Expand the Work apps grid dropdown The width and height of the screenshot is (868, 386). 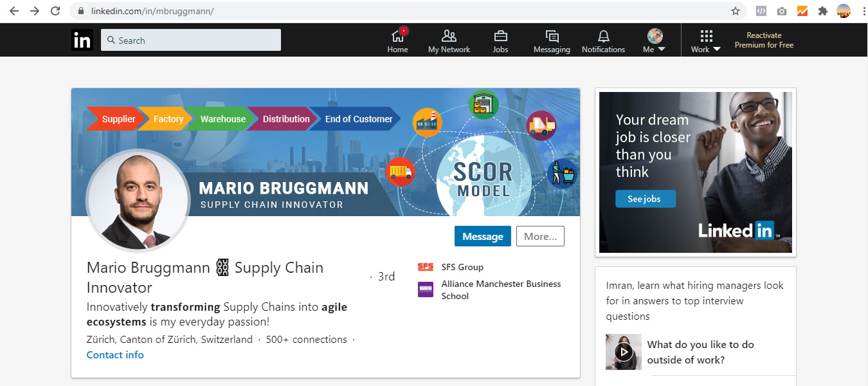coord(706,41)
